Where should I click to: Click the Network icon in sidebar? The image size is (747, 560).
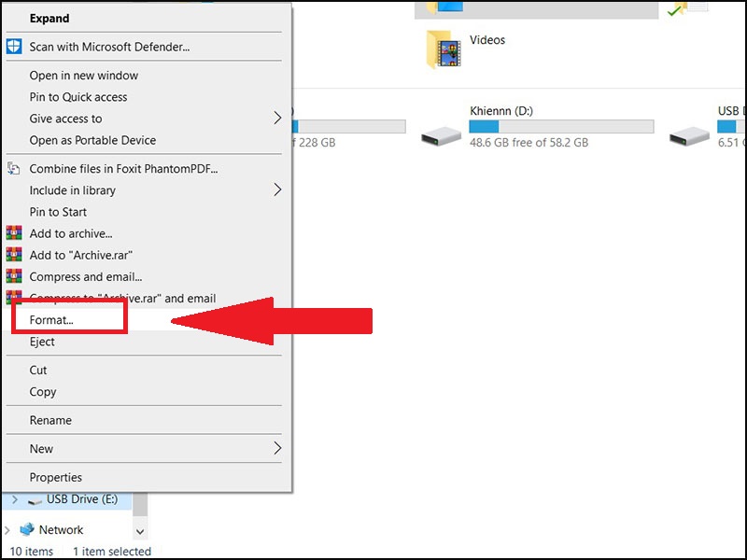coord(27,529)
